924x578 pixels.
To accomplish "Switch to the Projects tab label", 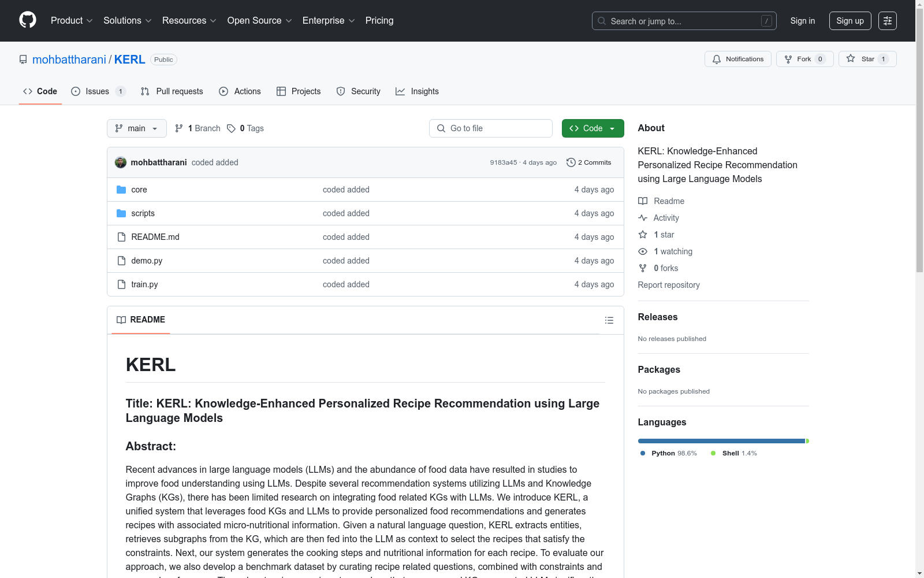I will click(x=306, y=91).
